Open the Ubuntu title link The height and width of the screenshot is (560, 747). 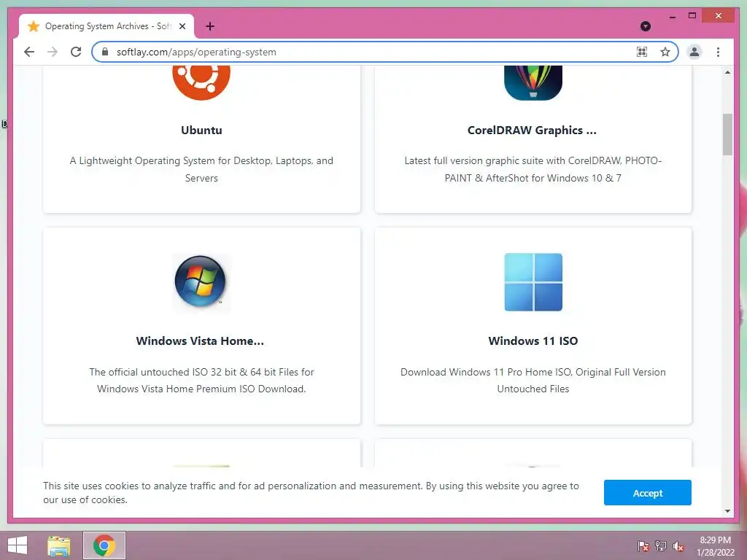(201, 130)
